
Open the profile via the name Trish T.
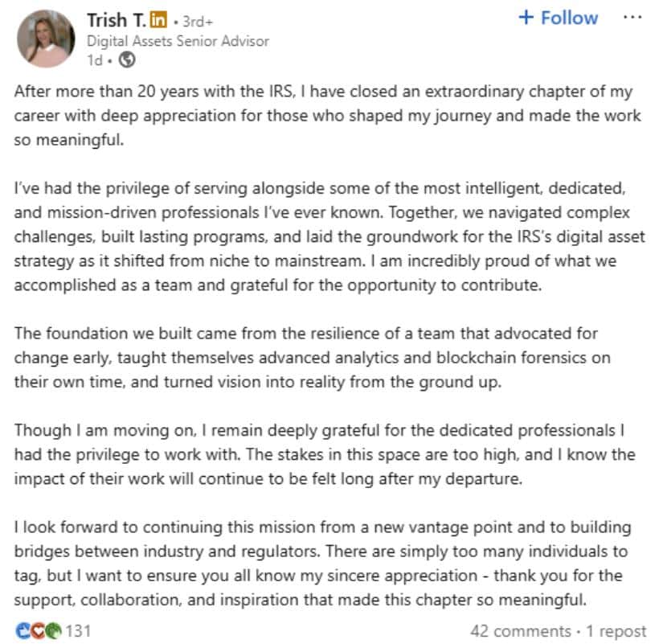click(117, 20)
